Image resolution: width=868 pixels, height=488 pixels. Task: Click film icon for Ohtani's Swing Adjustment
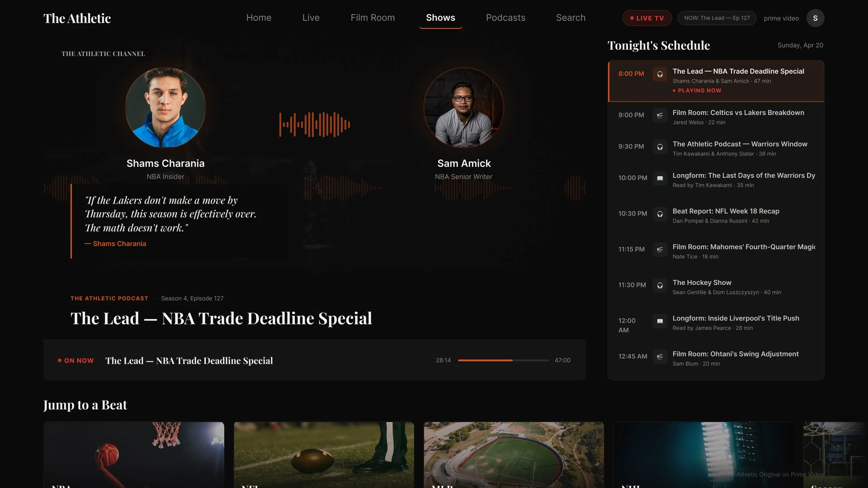point(660,356)
